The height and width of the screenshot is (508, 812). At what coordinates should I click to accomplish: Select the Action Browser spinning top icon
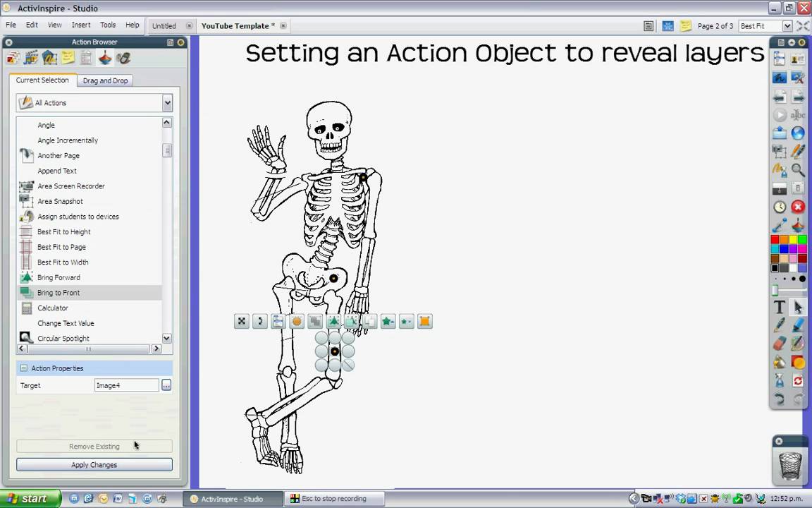[x=104, y=58]
